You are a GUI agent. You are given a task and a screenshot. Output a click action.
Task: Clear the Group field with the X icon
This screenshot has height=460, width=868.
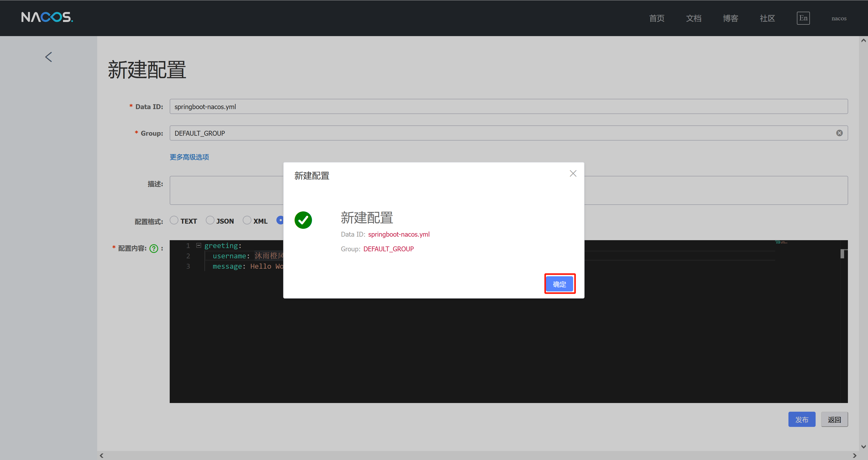click(839, 133)
